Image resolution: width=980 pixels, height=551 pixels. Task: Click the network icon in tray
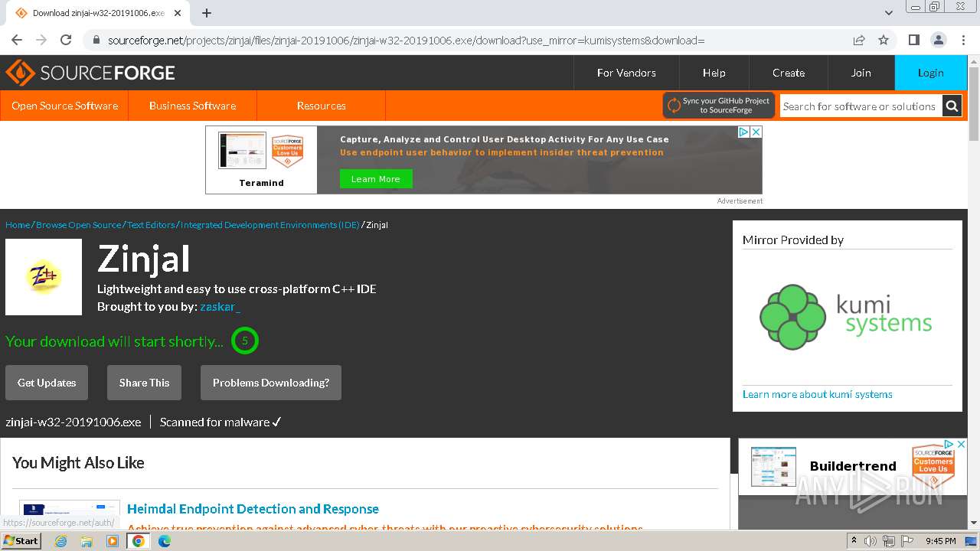tap(889, 541)
